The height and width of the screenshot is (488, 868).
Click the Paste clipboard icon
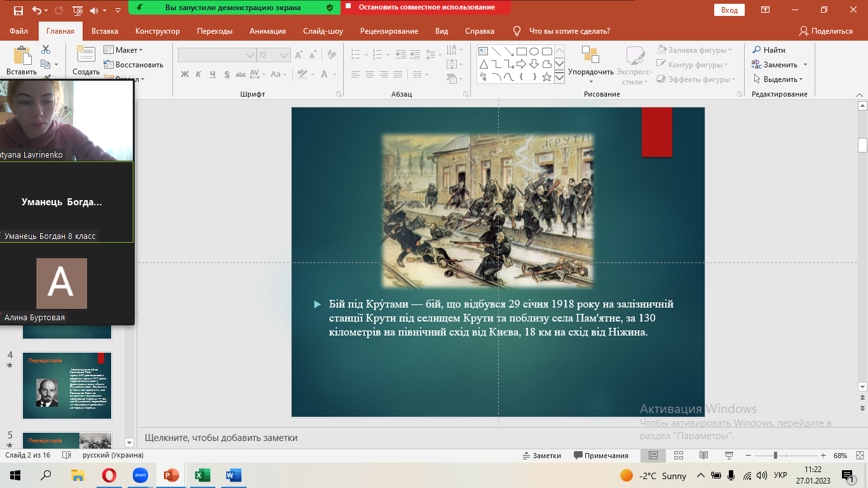[22, 56]
